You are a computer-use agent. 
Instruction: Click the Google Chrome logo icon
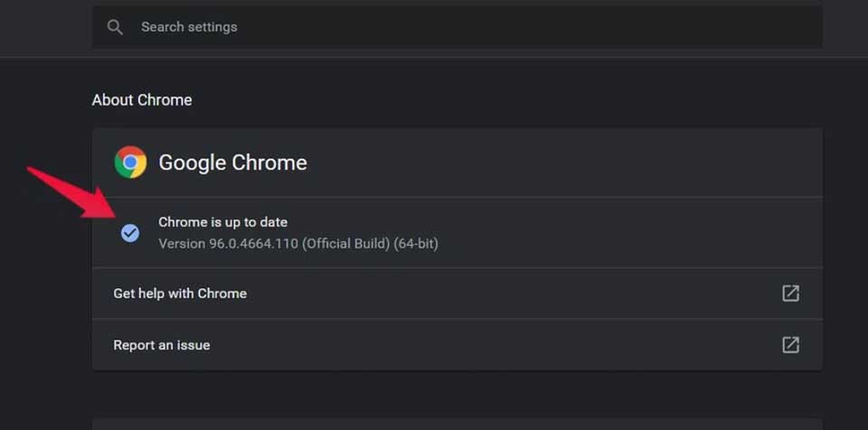click(130, 162)
